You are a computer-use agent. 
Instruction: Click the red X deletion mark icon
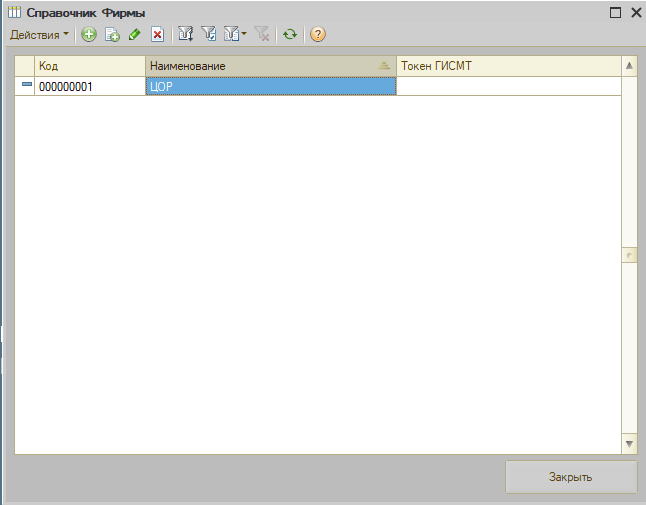tap(157, 35)
